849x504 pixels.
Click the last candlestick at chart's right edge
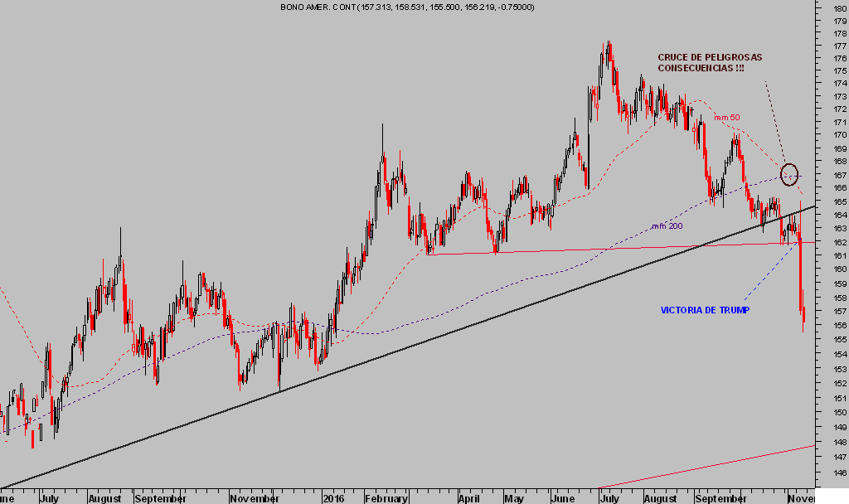[803, 317]
